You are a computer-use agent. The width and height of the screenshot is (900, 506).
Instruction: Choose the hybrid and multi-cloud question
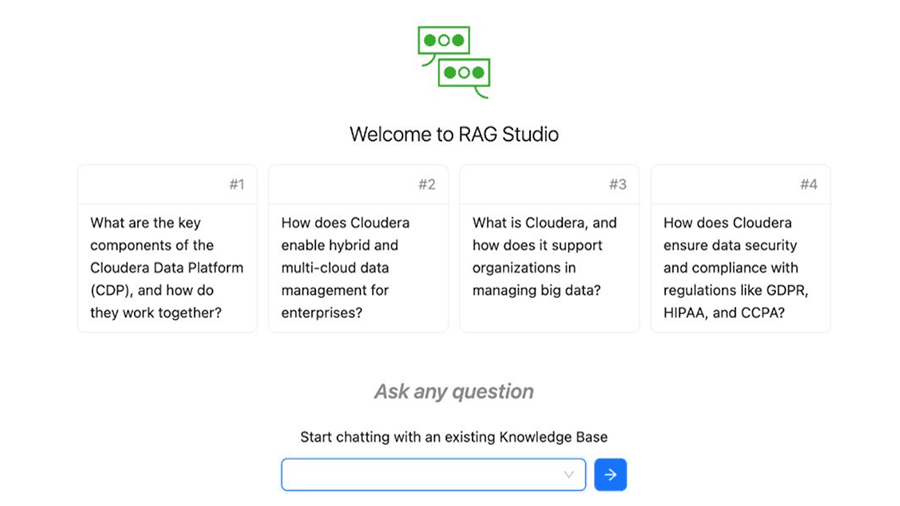coord(358,267)
